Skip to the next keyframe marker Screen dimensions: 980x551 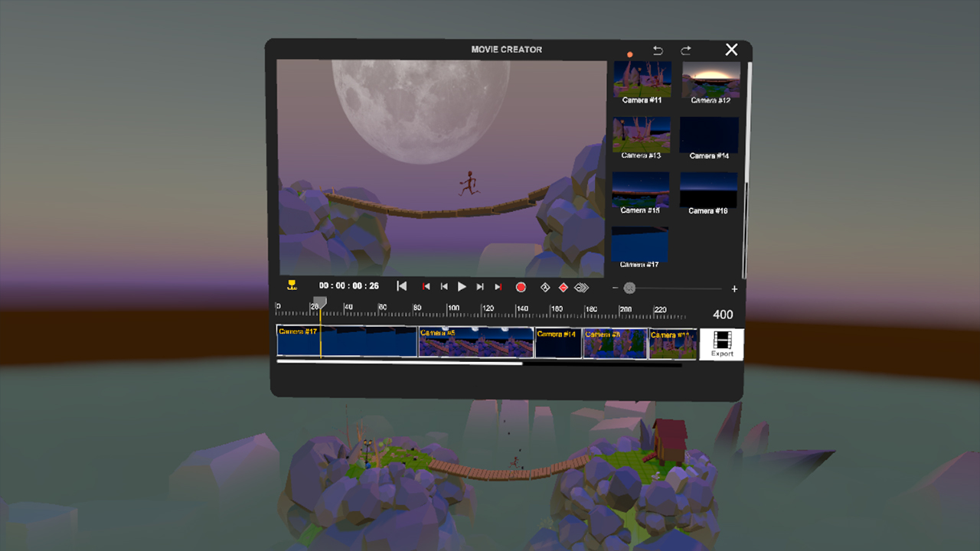coord(498,286)
